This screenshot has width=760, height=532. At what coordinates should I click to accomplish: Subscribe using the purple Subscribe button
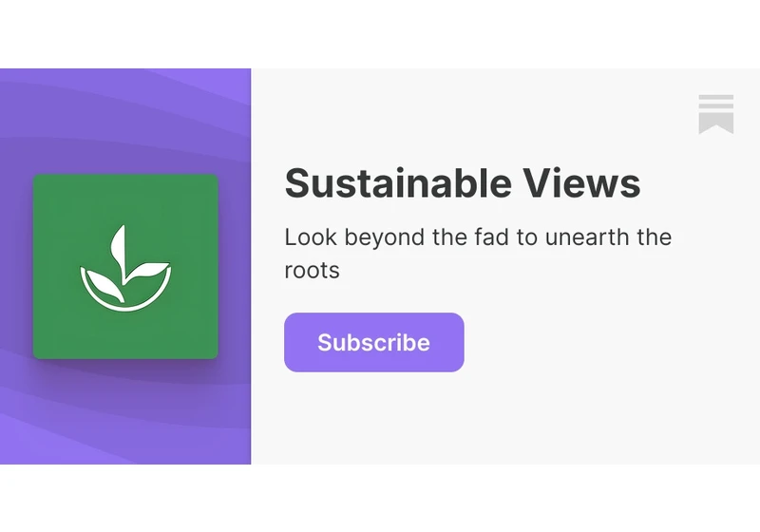click(x=373, y=343)
